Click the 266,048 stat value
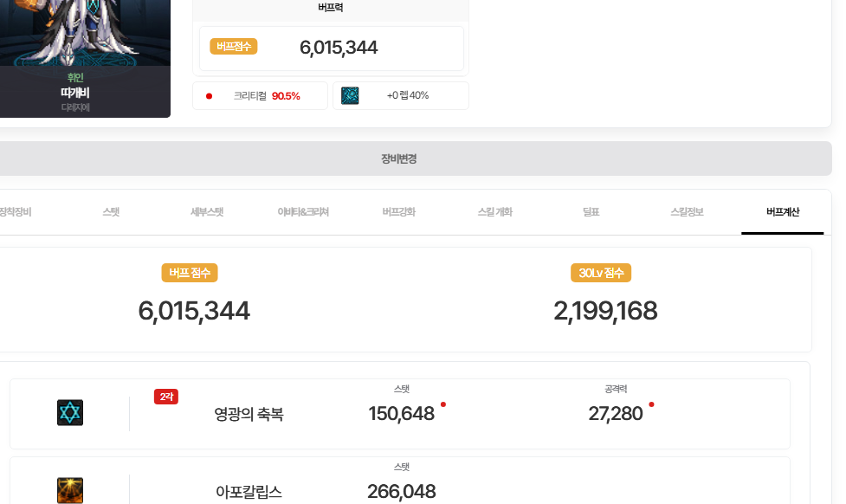846x504 pixels. tap(402, 492)
